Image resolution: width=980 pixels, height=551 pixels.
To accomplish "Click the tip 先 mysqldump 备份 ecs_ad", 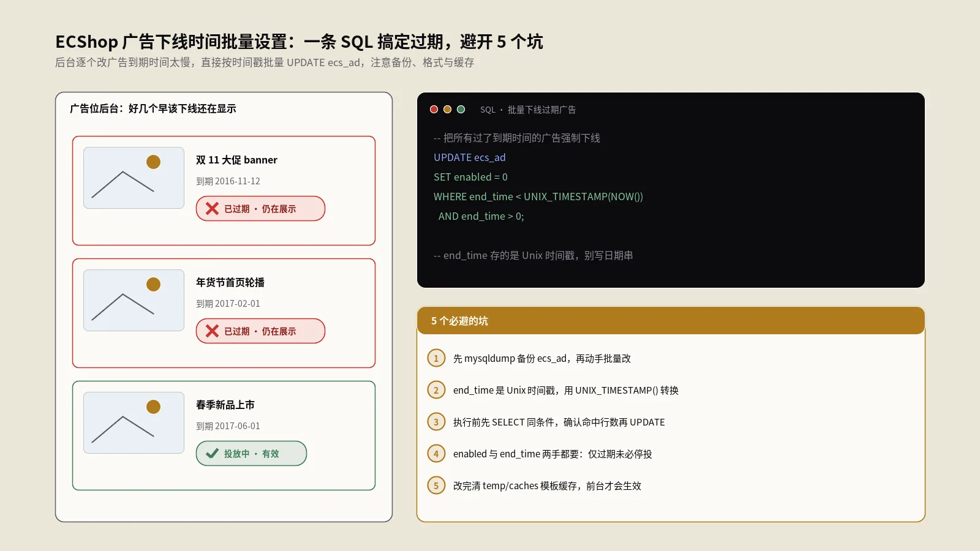I will (x=542, y=358).
